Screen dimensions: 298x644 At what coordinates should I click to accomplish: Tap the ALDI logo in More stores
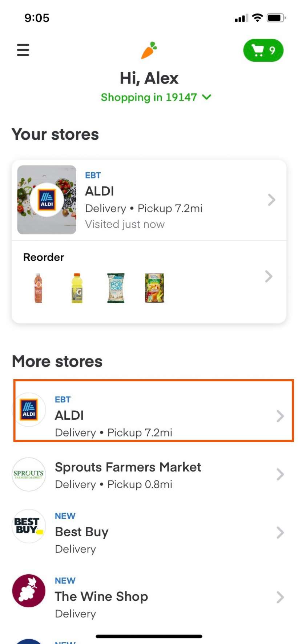tap(29, 410)
